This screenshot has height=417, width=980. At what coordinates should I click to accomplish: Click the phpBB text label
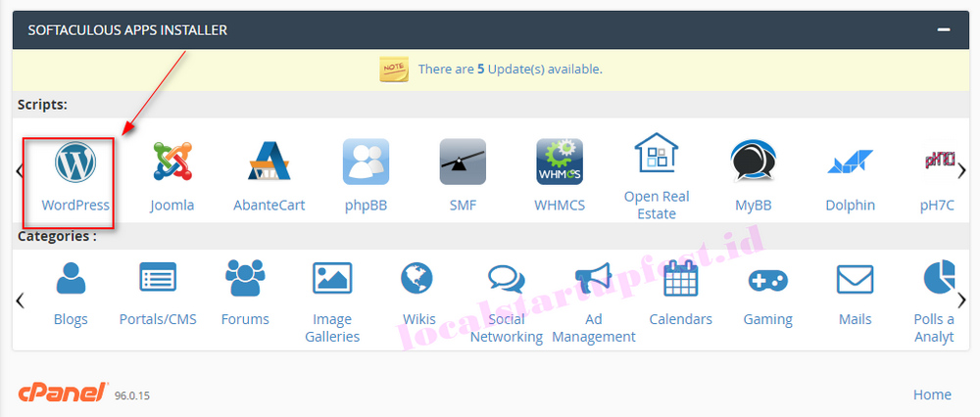(x=366, y=206)
